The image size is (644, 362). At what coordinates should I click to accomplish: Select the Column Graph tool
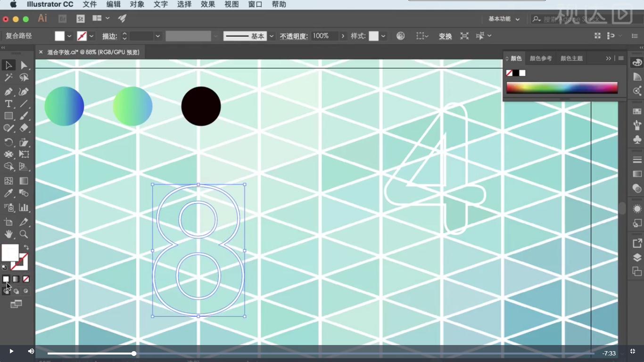(x=24, y=207)
